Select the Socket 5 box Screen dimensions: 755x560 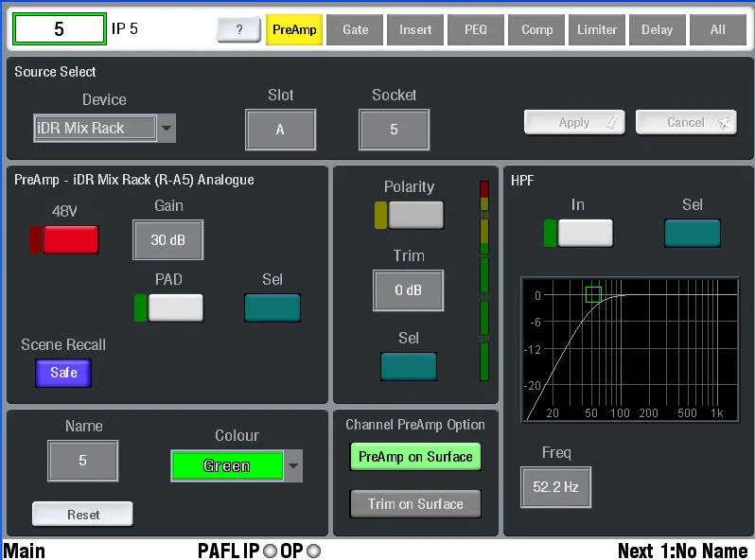click(x=394, y=130)
